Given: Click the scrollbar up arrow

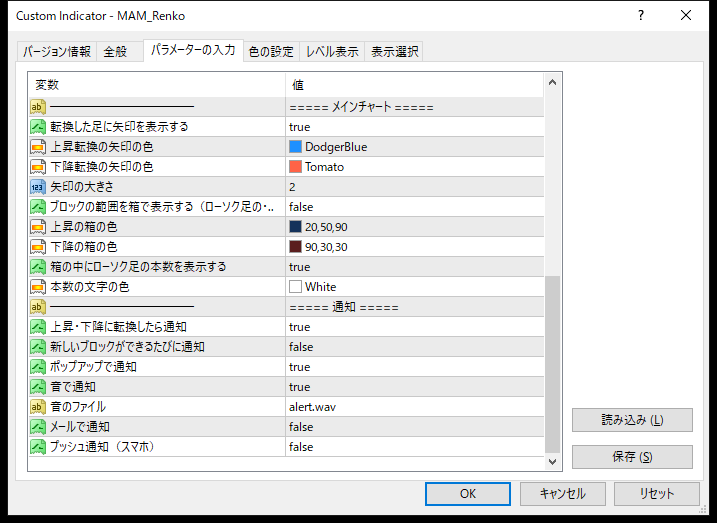Looking at the screenshot, I should (552, 83).
